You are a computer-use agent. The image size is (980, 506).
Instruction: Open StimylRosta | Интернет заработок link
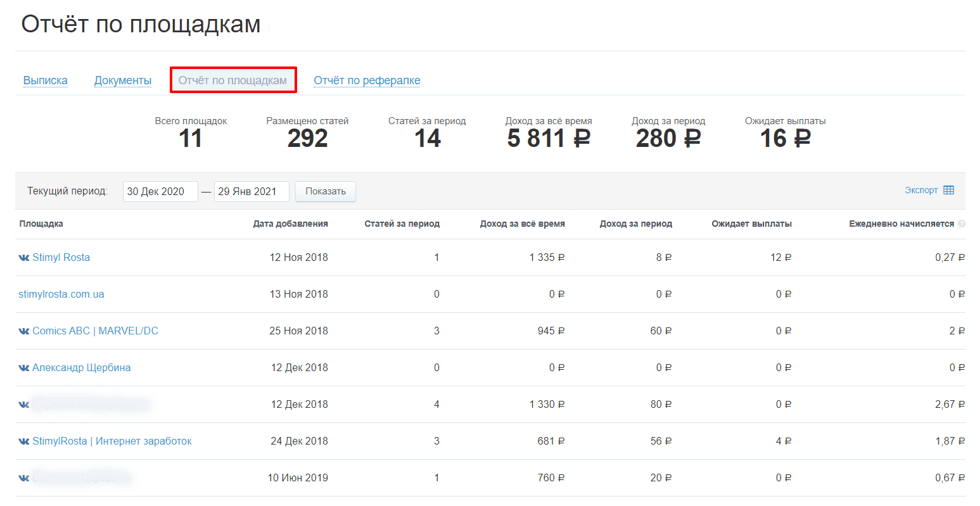[x=111, y=441]
